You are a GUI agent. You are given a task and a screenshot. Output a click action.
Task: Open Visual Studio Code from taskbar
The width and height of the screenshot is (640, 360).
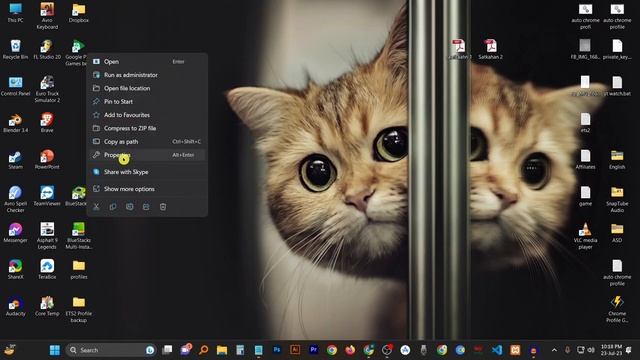497,350
